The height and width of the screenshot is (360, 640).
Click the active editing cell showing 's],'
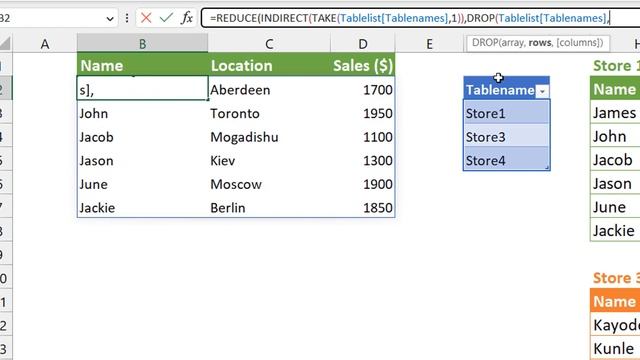[142, 88]
